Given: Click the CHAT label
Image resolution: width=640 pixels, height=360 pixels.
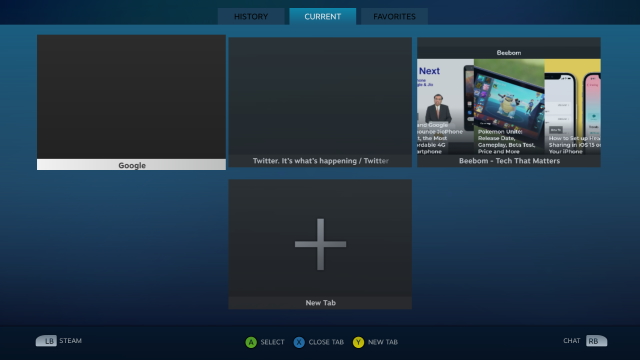Looking at the screenshot, I should [x=571, y=340].
